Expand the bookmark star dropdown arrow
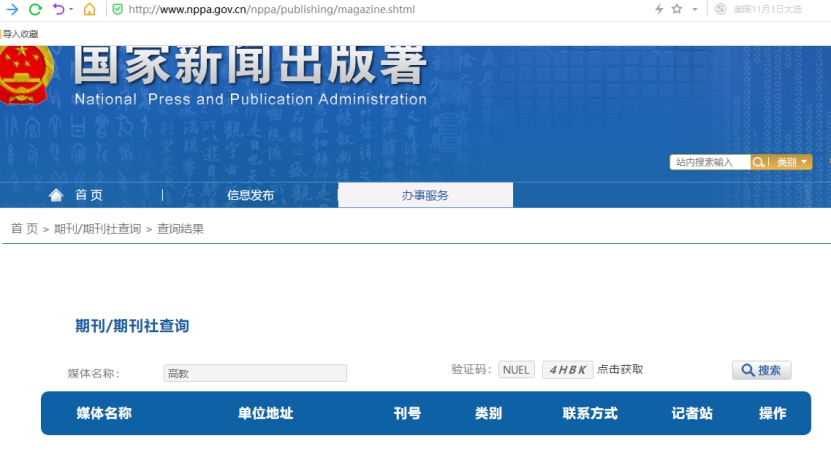This screenshot has width=831, height=450. (x=695, y=9)
